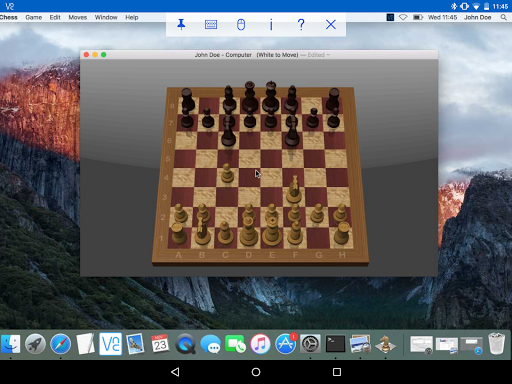This screenshot has width=512, height=384.
Task: Select the white queen on d1
Action: pyautogui.click(x=249, y=232)
